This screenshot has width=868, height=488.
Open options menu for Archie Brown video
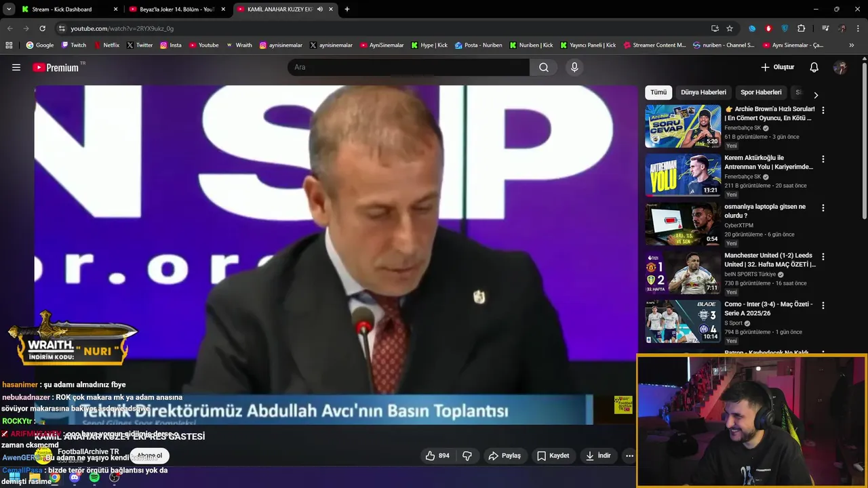823,110
